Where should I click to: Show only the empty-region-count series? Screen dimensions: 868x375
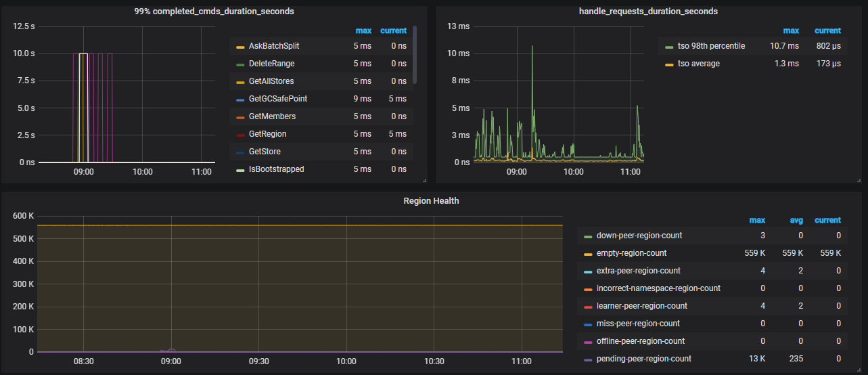(631, 253)
